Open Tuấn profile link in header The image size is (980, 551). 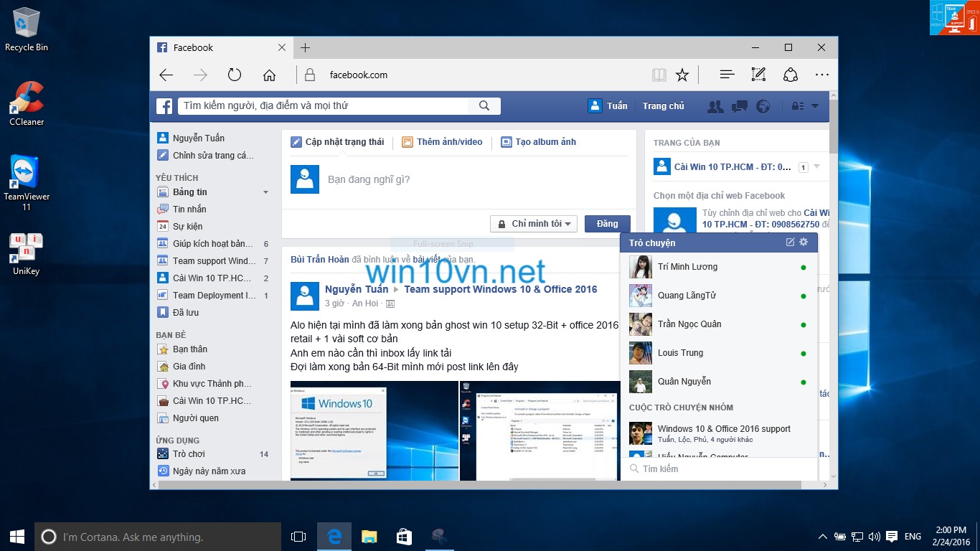608,106
